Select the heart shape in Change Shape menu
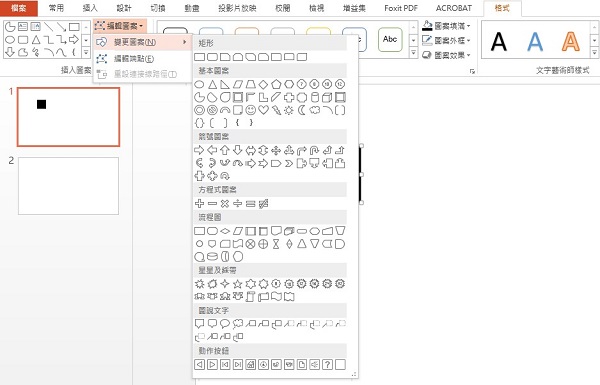 (x=263, y=110)
